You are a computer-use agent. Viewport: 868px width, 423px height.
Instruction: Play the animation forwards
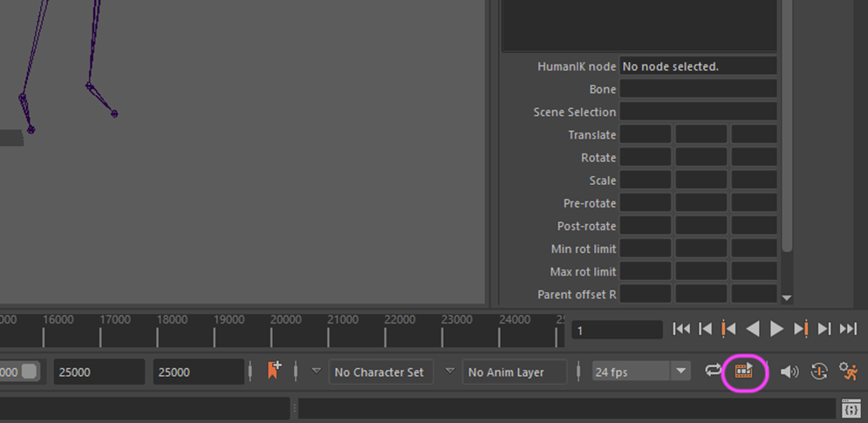pos(776,329)
